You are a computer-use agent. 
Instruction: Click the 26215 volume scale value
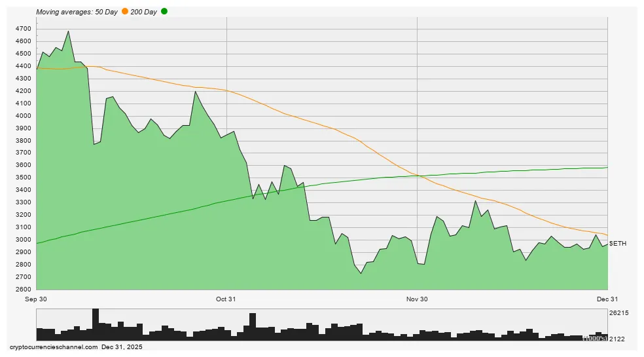click(x=619, y=313)
